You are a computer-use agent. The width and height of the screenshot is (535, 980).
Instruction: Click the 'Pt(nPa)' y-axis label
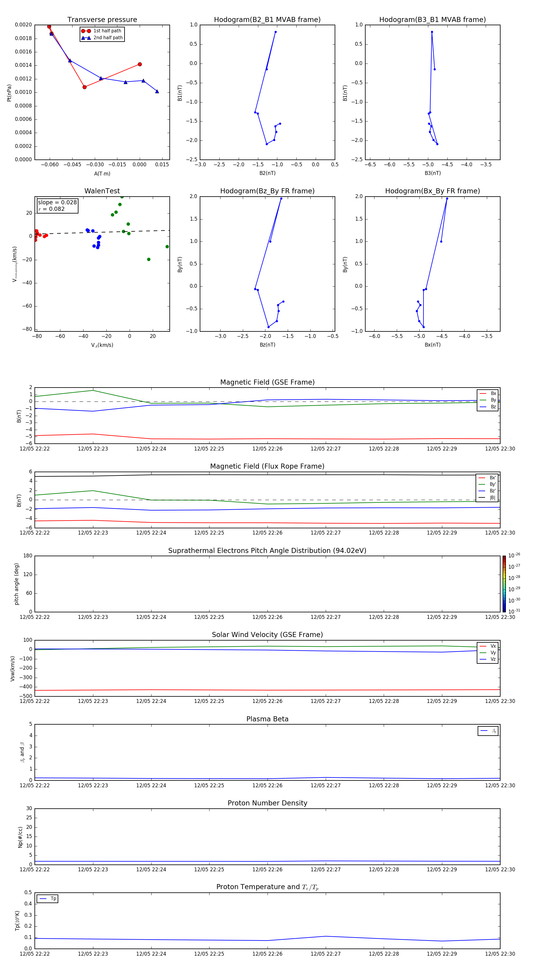(9, 92)
